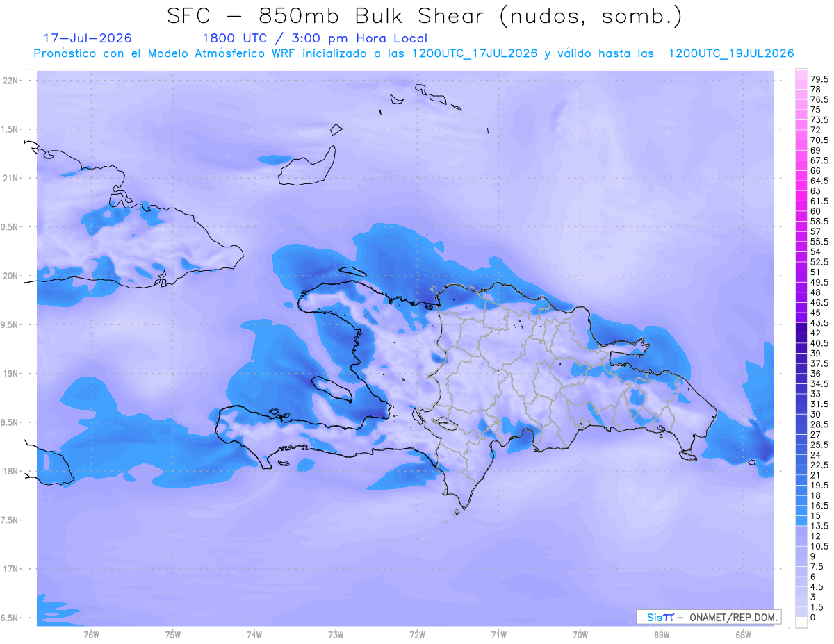834x644 pixels.
Task: Click the longitude axis label "70W"
Action: (x=580, y=634)
